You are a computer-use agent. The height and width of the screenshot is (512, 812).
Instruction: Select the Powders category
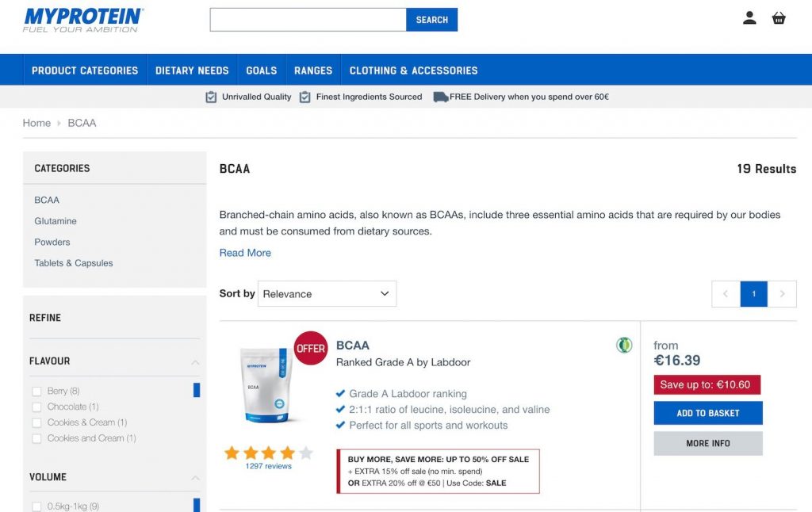52,242
